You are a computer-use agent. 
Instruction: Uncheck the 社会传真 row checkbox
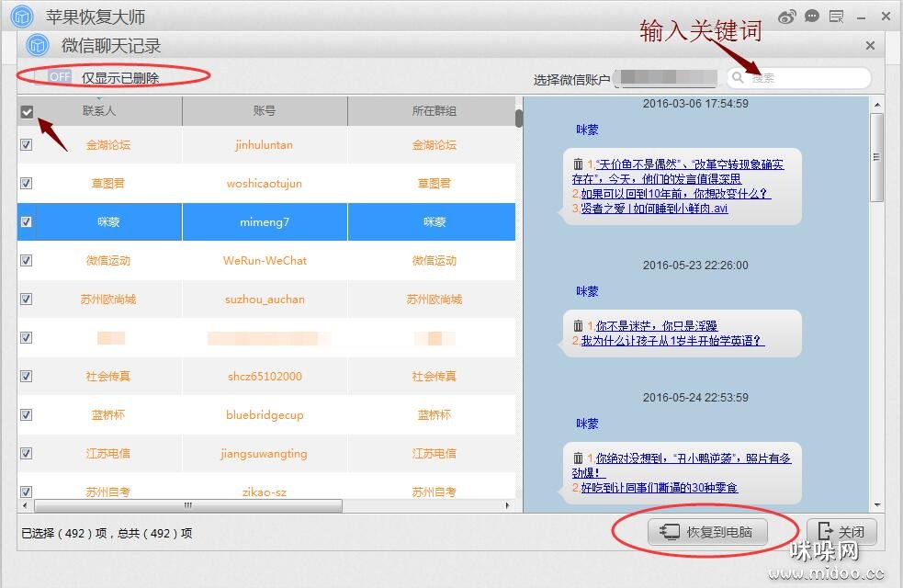pyautogui.click(x=26, y=376)
